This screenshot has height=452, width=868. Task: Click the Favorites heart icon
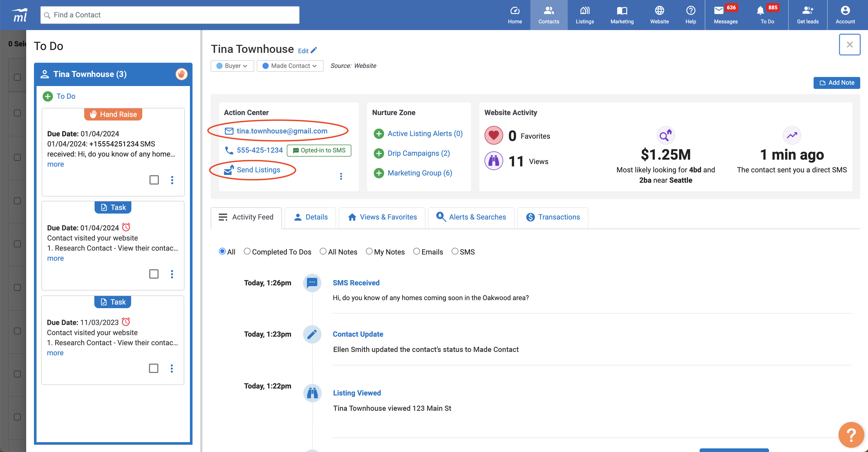[494, 136]
